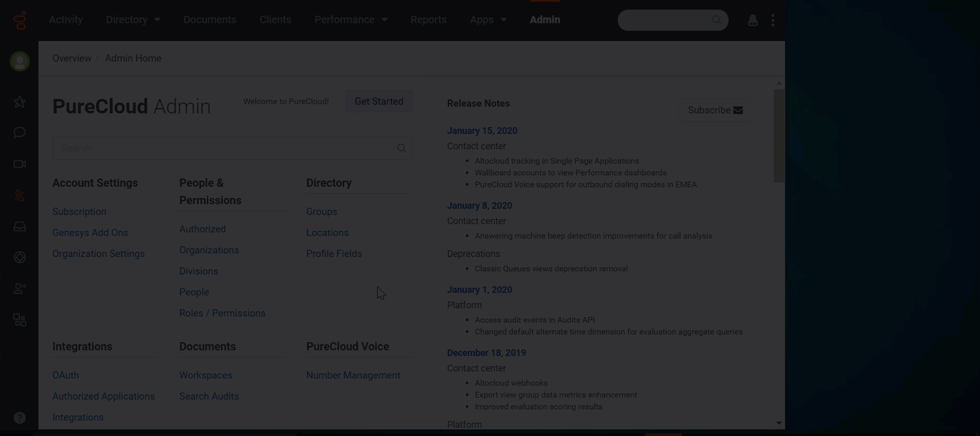Open January 8, 2020 release notes
Viewport: 980px width, 436px height.
coord(479,206)
